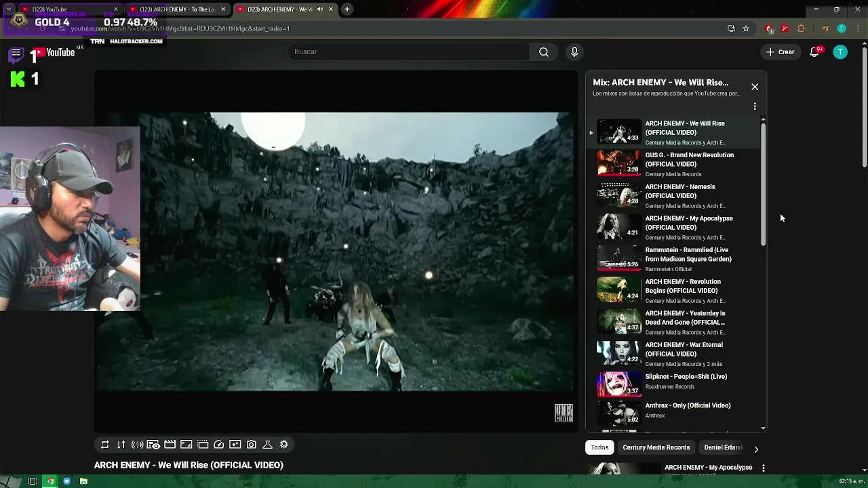The height and width of the screenshot is (488, 868).
Task: Click the taskbar clock showing 02:15 a. m.
Action: point(851,481)
